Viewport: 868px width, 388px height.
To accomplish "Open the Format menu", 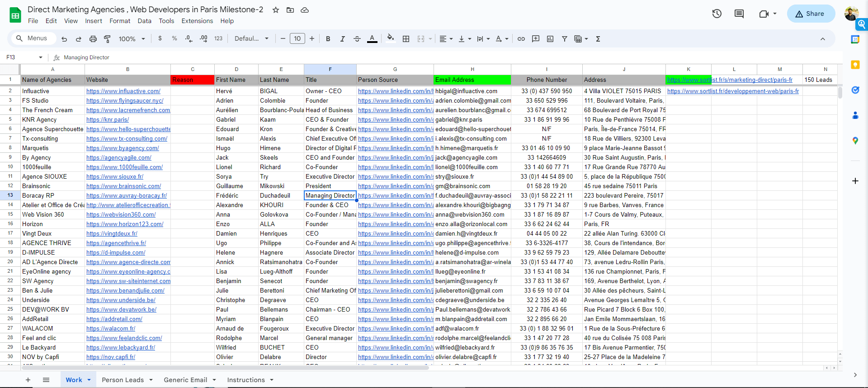I will [120, 21].
